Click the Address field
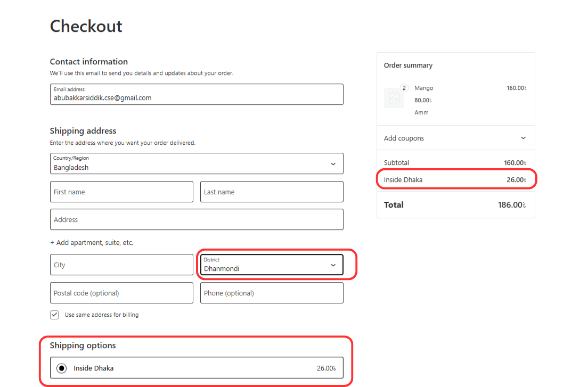Screen dimensions: 588x387 pyautogui.click(x=197, y=219)
